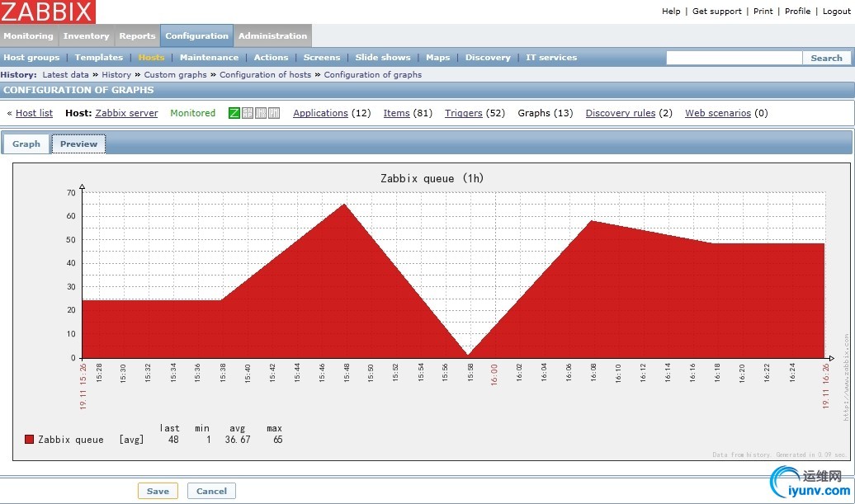Open the Profile link
The width and height of the screenshot is (855, 504).
point(797,11)
